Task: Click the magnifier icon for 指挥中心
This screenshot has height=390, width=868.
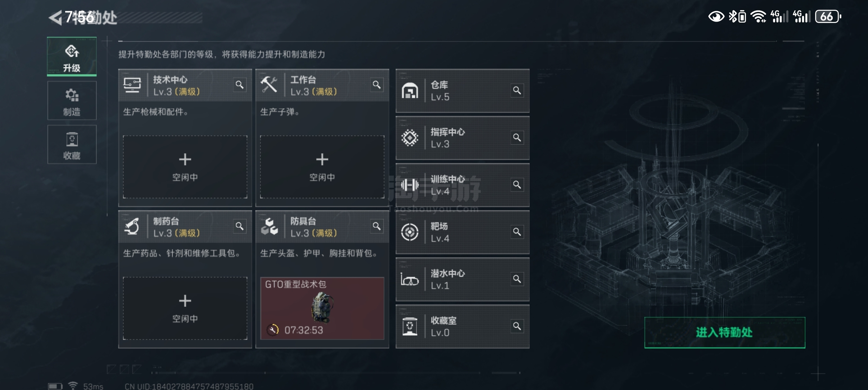Action: 517,137
